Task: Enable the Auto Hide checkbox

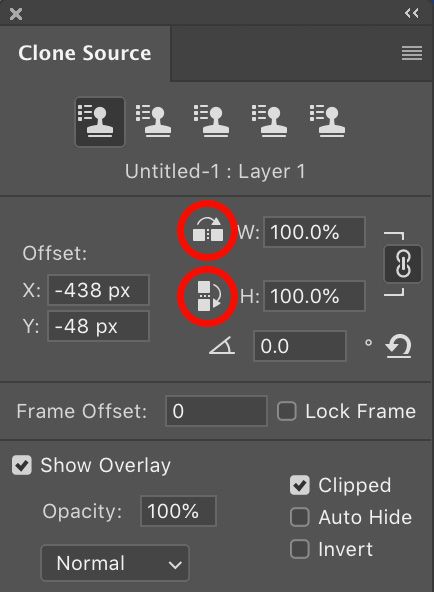Action: pyautogui.click(x=300, y=517)
